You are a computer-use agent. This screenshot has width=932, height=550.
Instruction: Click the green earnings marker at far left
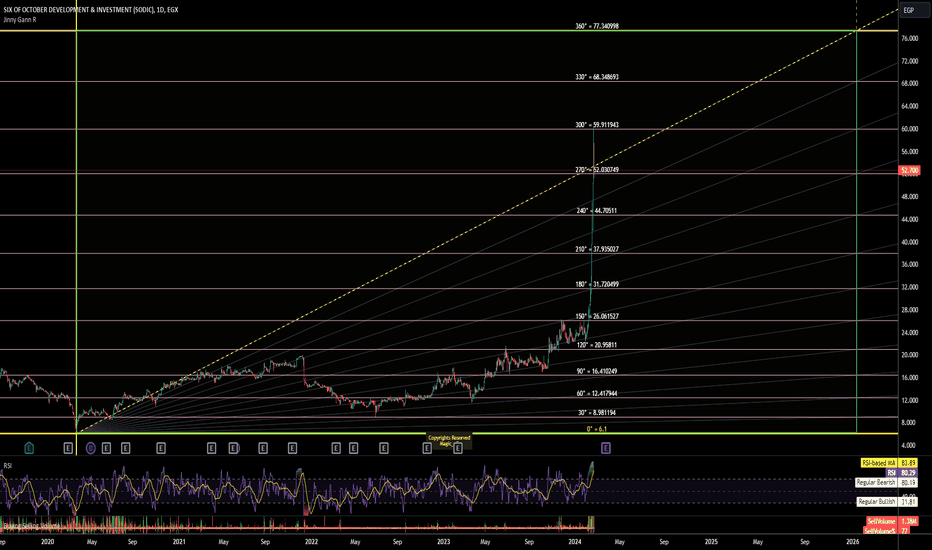pos(29,448)
